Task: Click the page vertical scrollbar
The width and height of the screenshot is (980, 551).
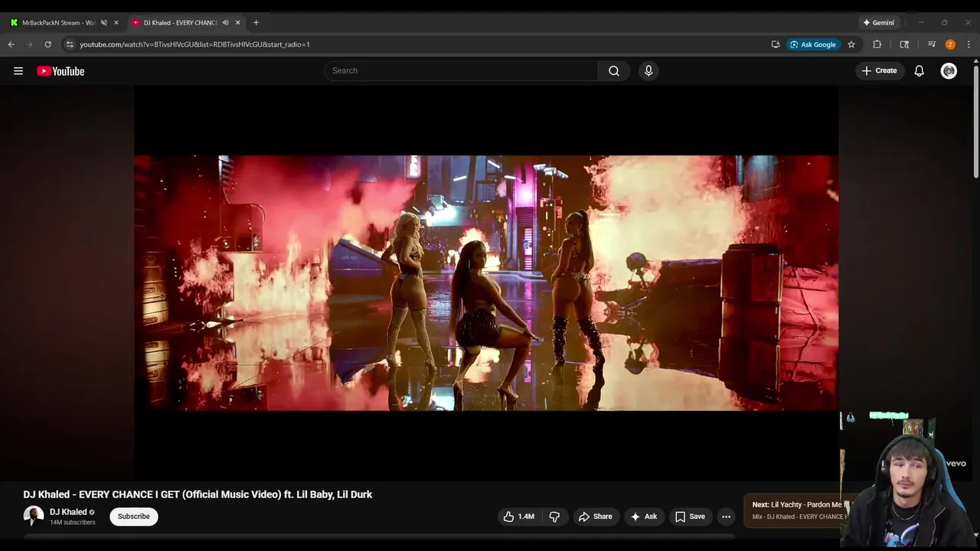Action: tap(975, 122)
